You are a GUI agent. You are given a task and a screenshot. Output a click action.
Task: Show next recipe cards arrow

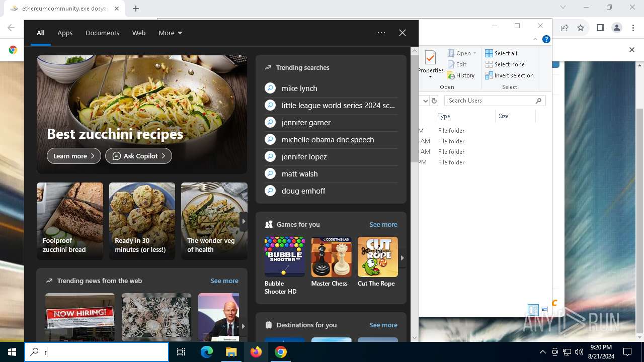click(244, 221)
